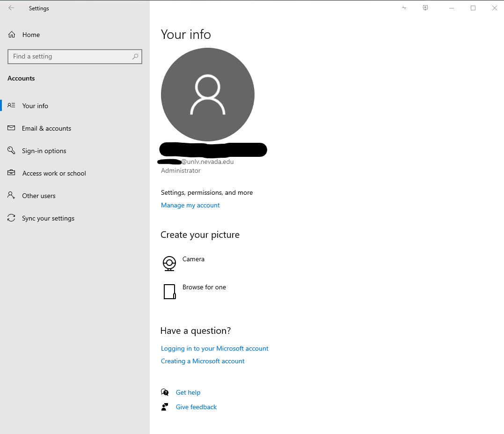Select Other users in the sidebar

point(38,196)
